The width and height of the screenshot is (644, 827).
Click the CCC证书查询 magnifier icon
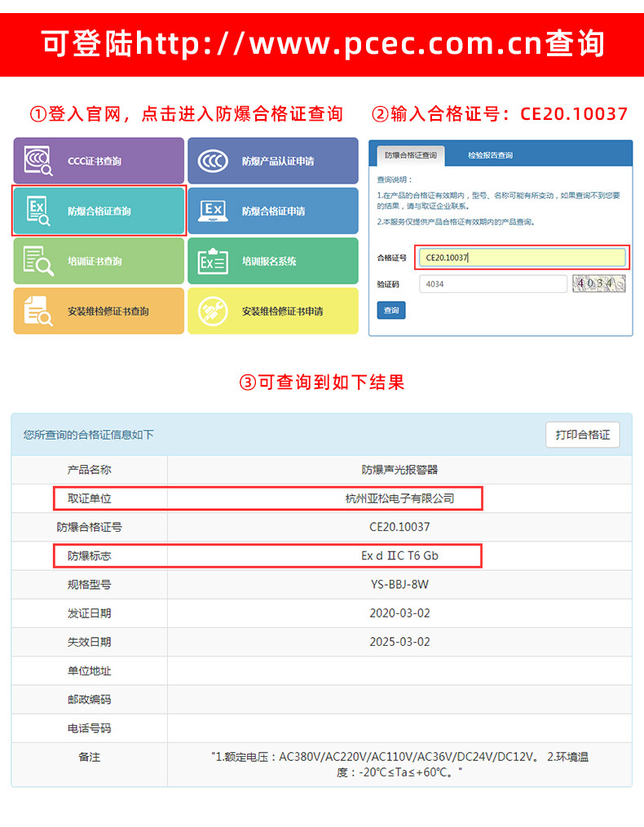(x=39, y=161)
